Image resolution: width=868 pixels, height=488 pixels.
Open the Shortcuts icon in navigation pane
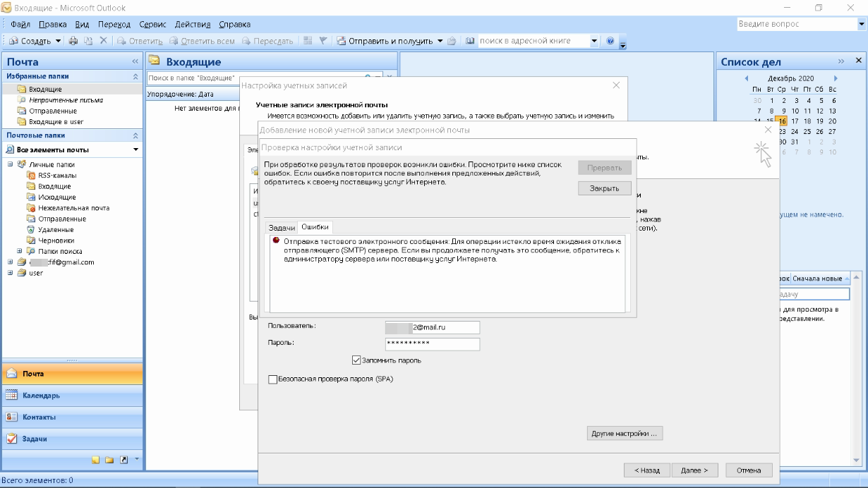pos(124,460)
